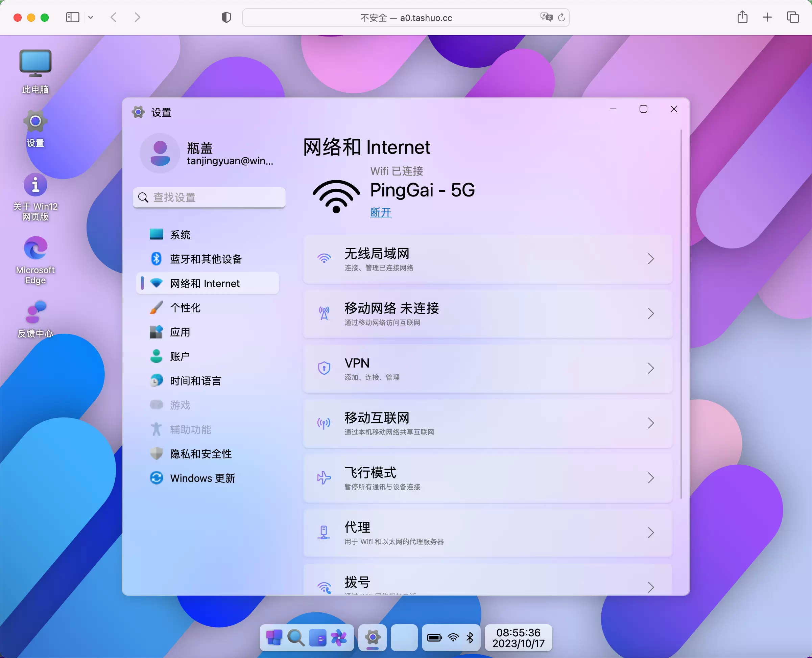
Task: Expand the 飞行模式 row chevron
Action: tap(651, 478)
